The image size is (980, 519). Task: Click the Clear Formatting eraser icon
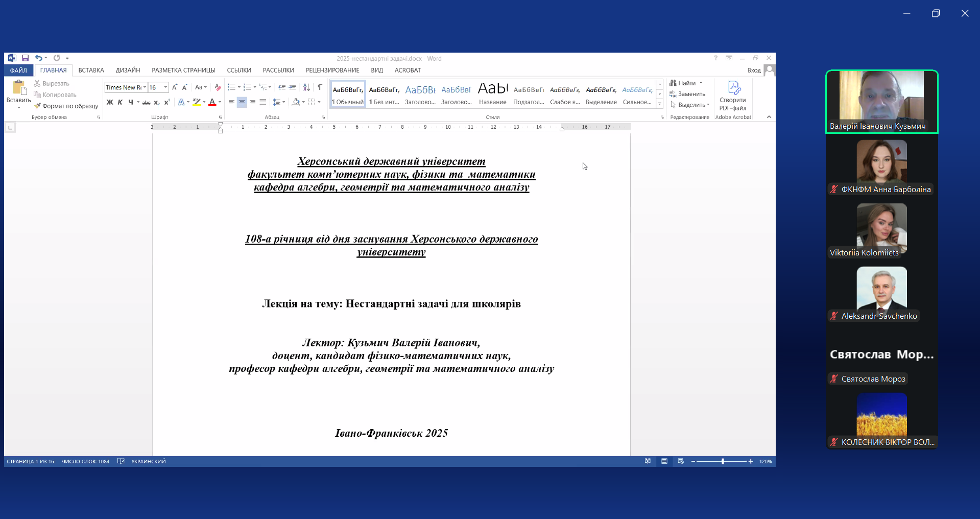pyautogui.click(x=218, y=87)
